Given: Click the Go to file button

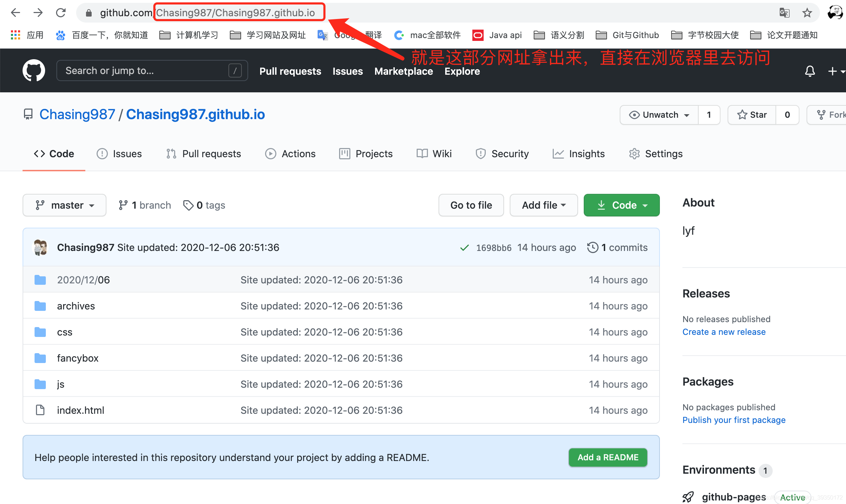Looking at the screenshot, I should coord(471,205).
